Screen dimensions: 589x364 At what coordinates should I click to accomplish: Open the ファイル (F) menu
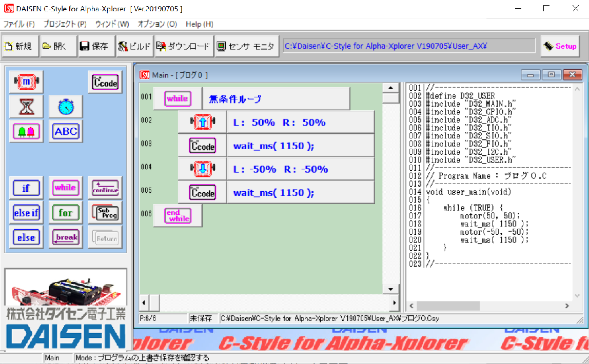coord(19,24)
